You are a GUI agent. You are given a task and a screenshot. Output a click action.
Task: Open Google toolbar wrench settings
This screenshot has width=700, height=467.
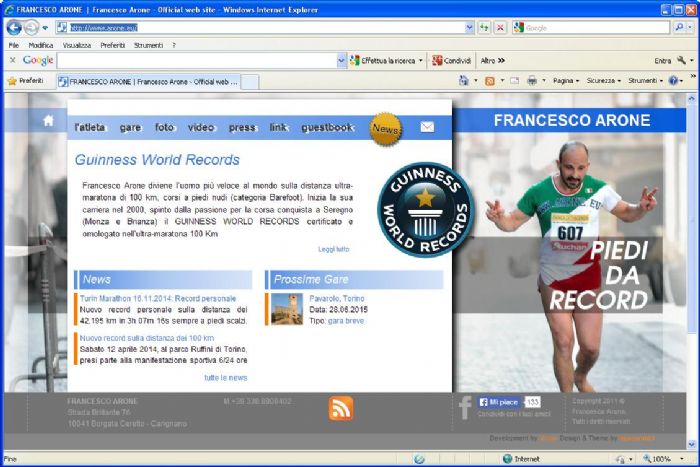(681, 60)
